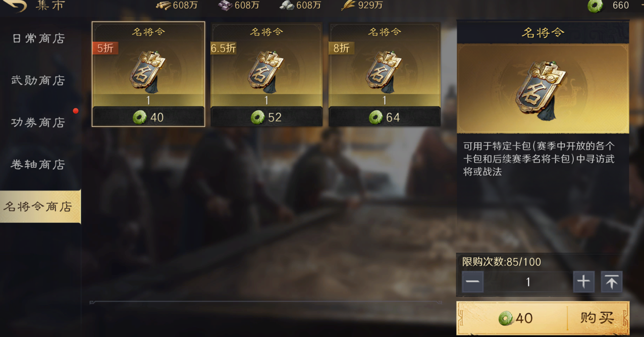Tap the jade currency icon showing 660

[596, 6]
